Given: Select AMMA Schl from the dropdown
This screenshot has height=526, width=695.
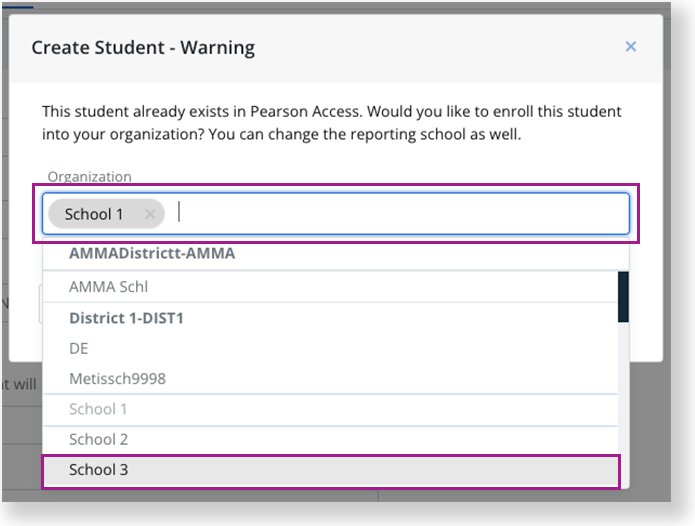Looking at the screenshot, I should pyautogui.click(x=330, y=287).
